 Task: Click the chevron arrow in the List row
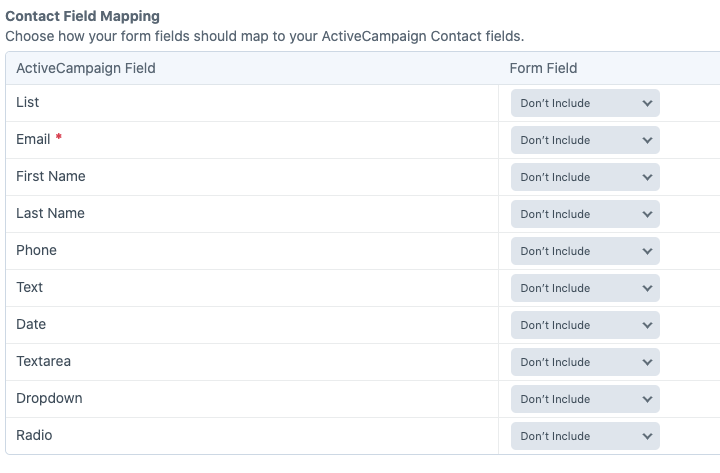point(647,103)
